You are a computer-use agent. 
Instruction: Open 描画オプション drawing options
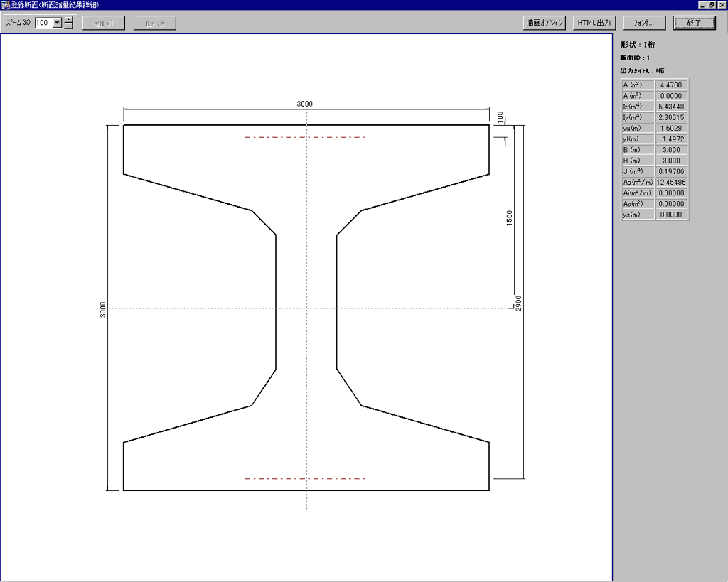coord(545,23)
